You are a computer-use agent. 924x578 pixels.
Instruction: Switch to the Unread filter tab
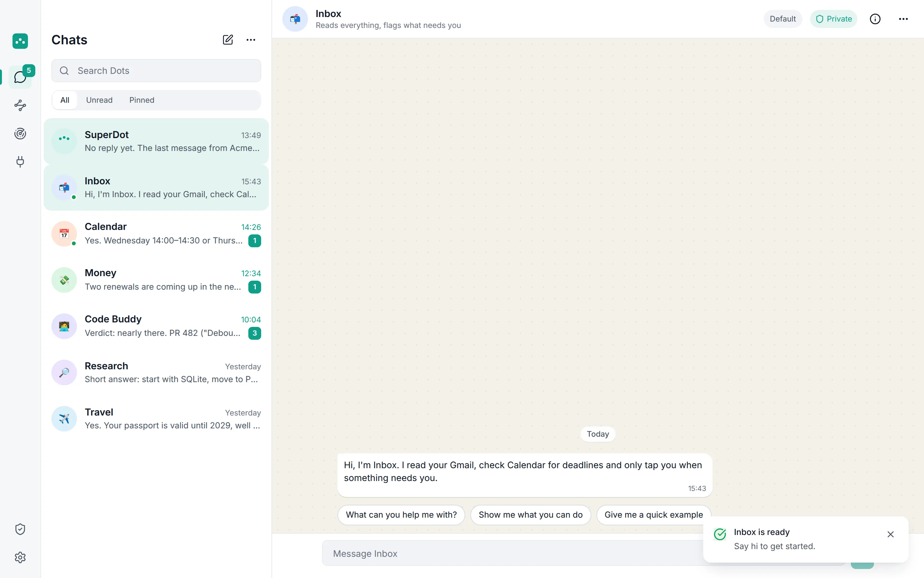click(x=99, y=100)
